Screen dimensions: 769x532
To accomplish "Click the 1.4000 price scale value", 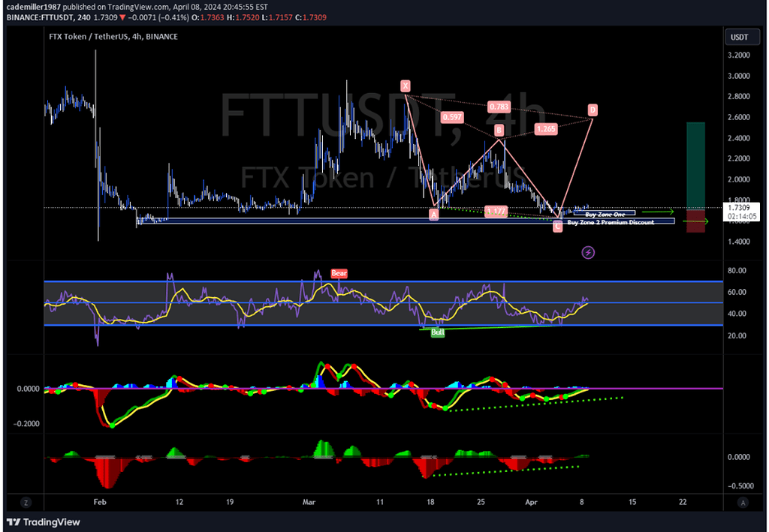I will pyautogui.click(x=739, y=242).
